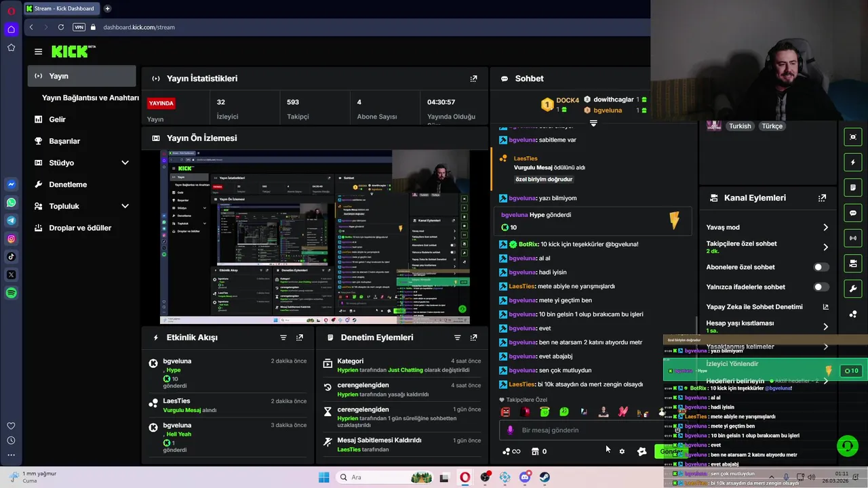This screenshot has height=488, width=868.
Task: Toggle Yalnızca ifadelerle sohbet switch
Action: [x=821, y=287]
